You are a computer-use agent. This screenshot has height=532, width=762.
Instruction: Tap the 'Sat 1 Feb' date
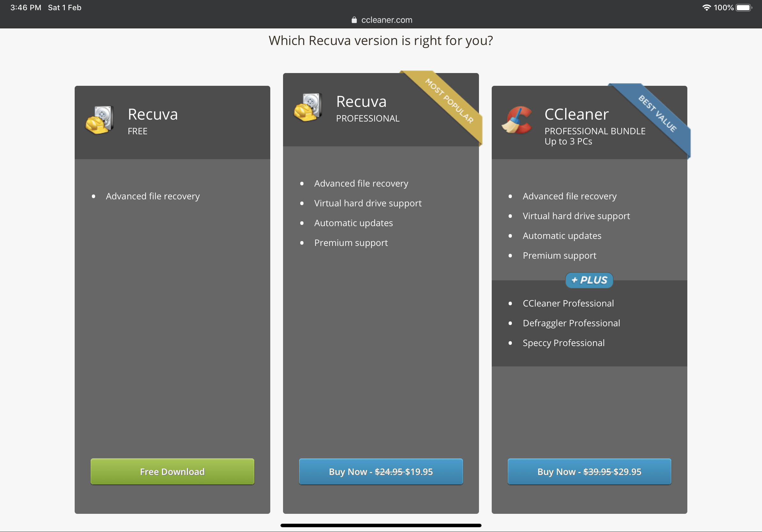65,7
